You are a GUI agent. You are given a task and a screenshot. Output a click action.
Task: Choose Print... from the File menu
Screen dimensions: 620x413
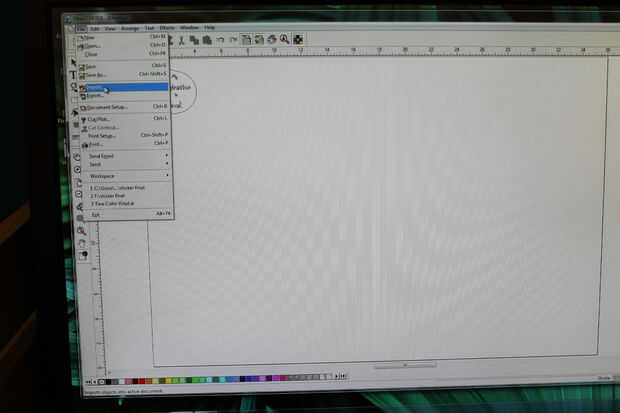(125, 144)
